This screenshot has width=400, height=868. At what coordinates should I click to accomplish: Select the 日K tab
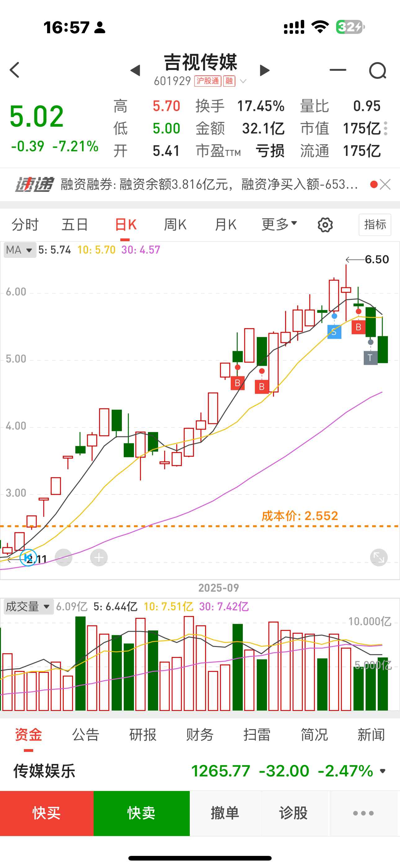pos(125,224)
